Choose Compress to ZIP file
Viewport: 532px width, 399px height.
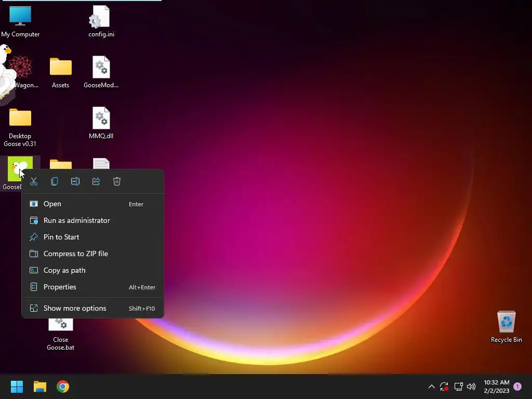pyautogui.click(x=92, y=254)
